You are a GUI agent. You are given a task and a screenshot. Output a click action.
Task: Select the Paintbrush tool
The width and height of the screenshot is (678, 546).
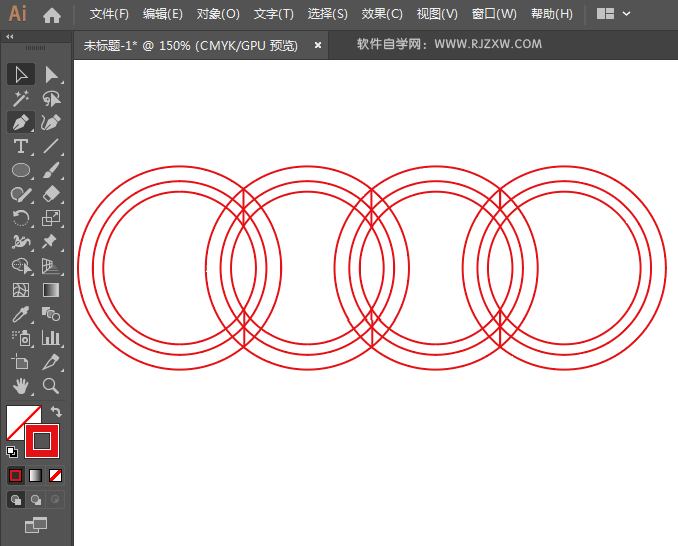coord(51,170)
